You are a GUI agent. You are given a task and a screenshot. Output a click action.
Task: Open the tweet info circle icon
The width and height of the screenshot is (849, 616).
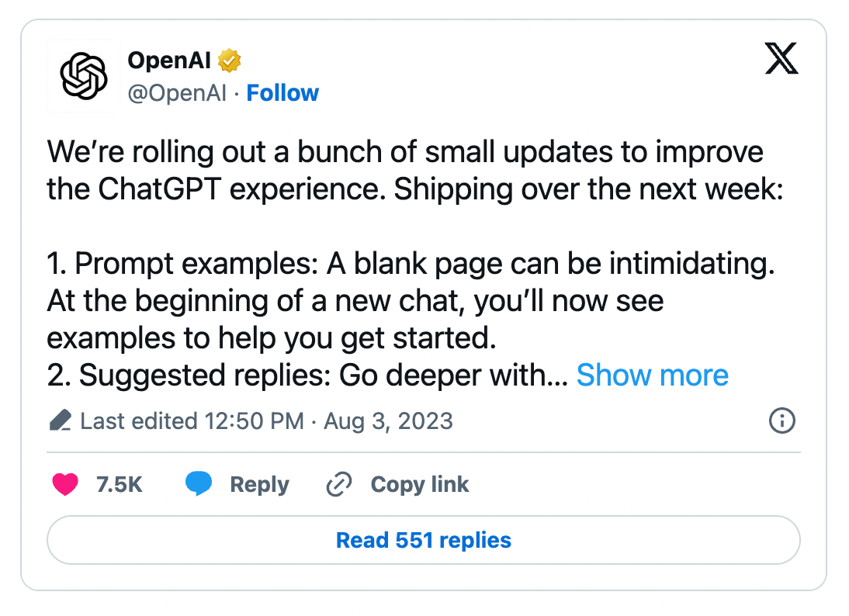coord(781,420)
